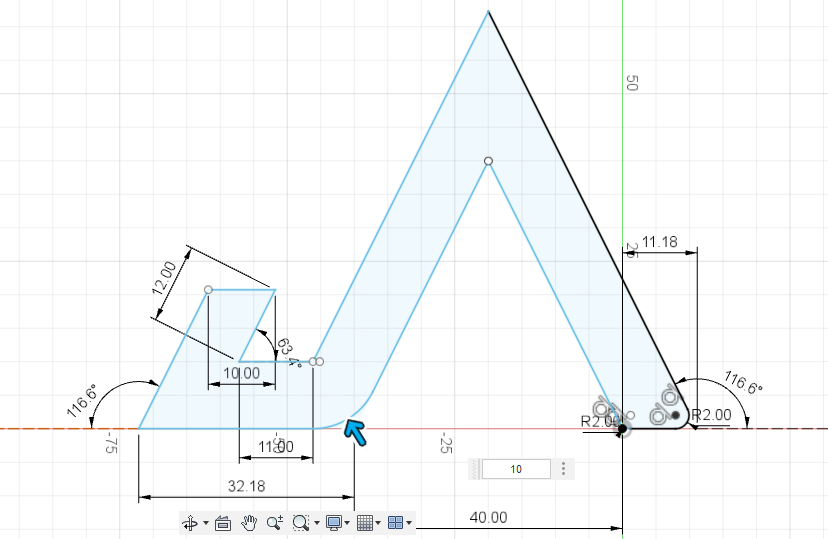Select the origin point on the green axis

[623, 429]
